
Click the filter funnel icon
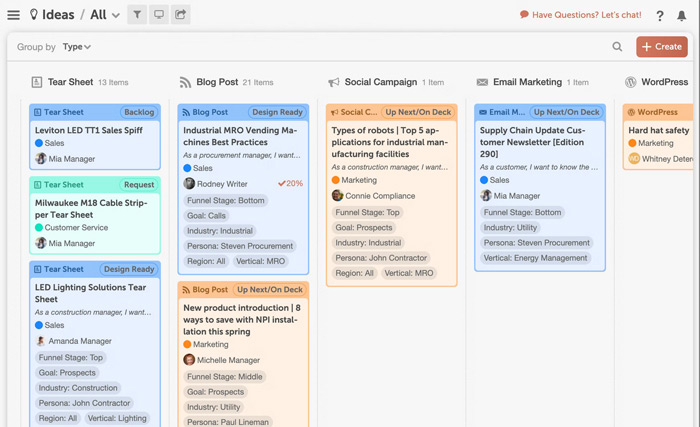pyautogui.click(x=137, y=15)
